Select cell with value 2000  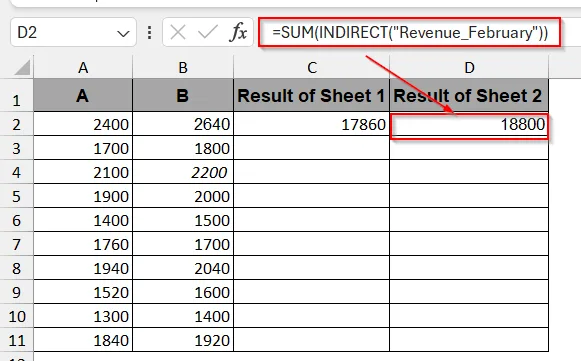[183, 196]
